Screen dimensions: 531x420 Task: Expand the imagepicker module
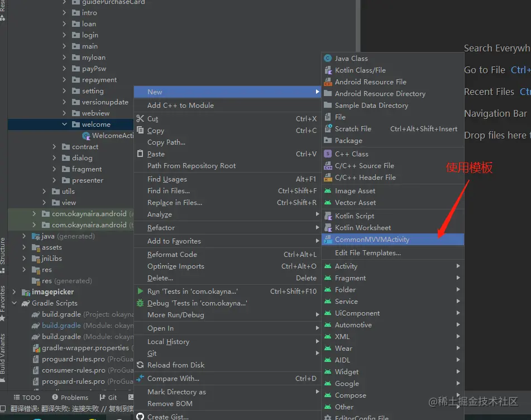coord(14,292)
